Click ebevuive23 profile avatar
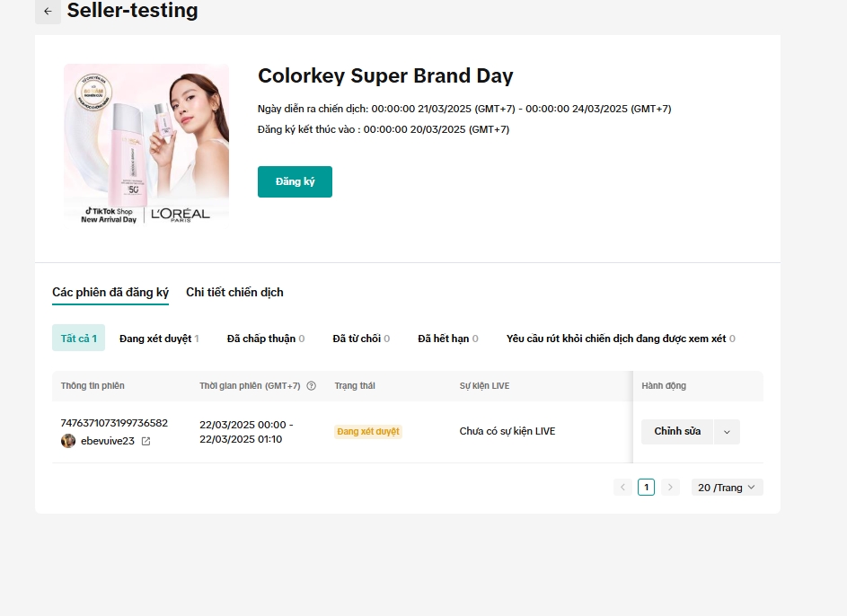The image size is (847, 616). coord(68,441)
